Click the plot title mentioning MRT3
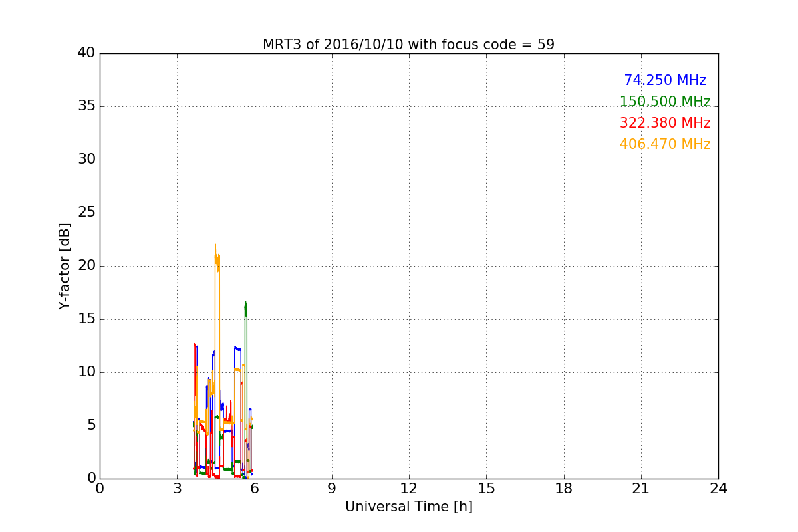The width and height of the screenshot is (798, 532). [408, 45]
